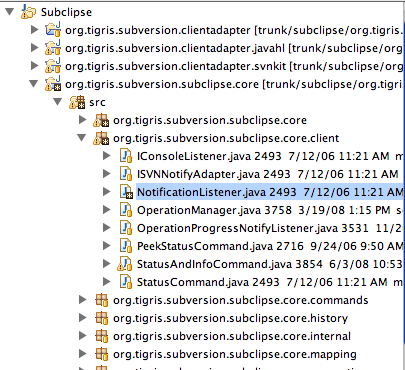
Task: Select IConsoleListener.java 2493 row
Action: [269, 156]
